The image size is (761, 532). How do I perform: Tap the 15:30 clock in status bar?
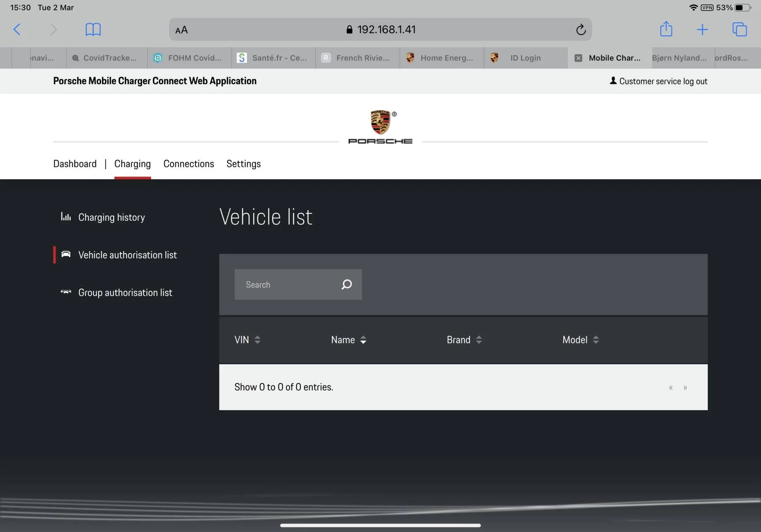tap(20, 7)
